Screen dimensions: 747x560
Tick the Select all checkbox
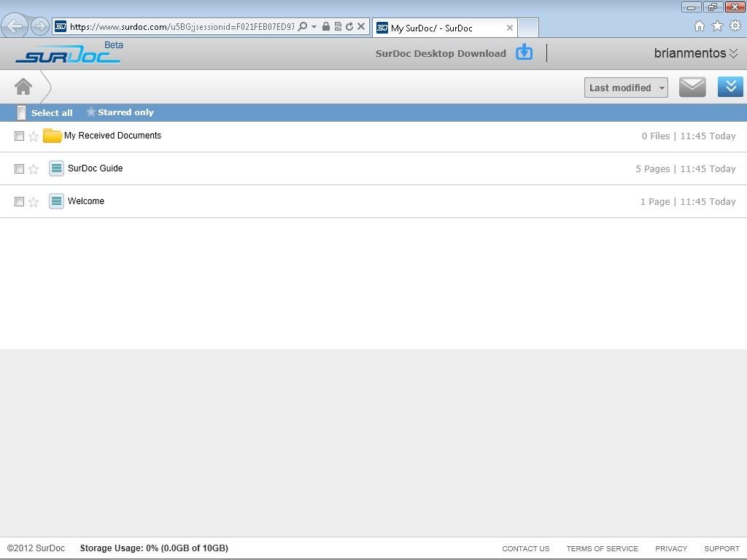21,112
